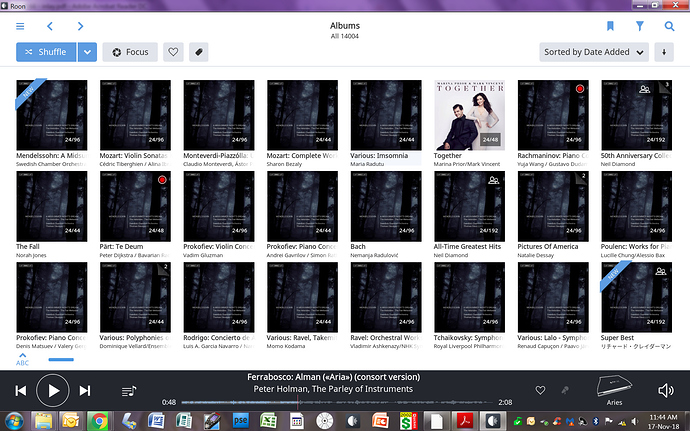Click the tag icon button
690x431 pixels.
198,52
